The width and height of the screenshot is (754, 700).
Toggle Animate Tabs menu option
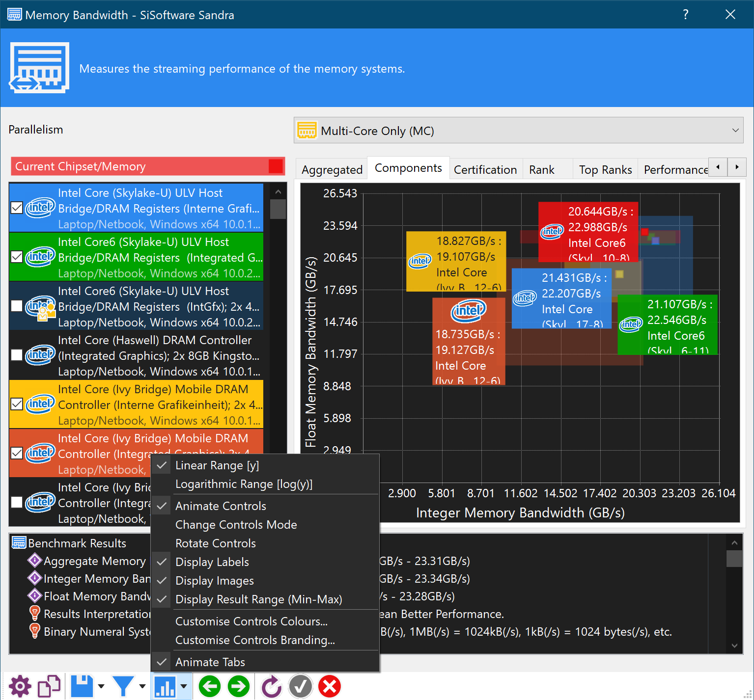tap(265, 662)
